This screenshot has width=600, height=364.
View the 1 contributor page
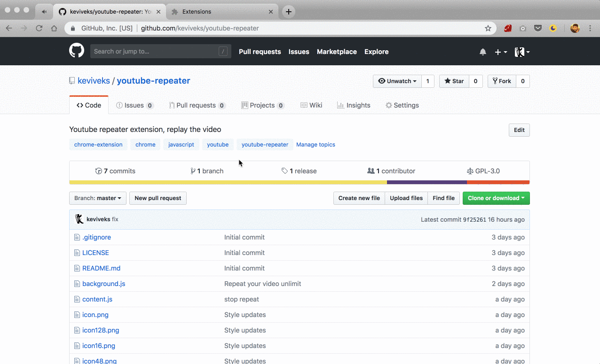point(391,171)
